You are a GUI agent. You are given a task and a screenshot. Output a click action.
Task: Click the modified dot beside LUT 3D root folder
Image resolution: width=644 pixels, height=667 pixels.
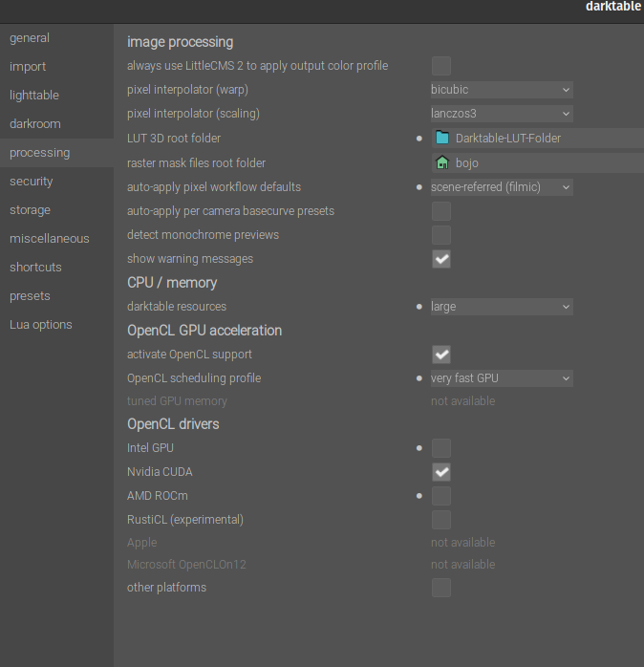click(x=419, y=139)
